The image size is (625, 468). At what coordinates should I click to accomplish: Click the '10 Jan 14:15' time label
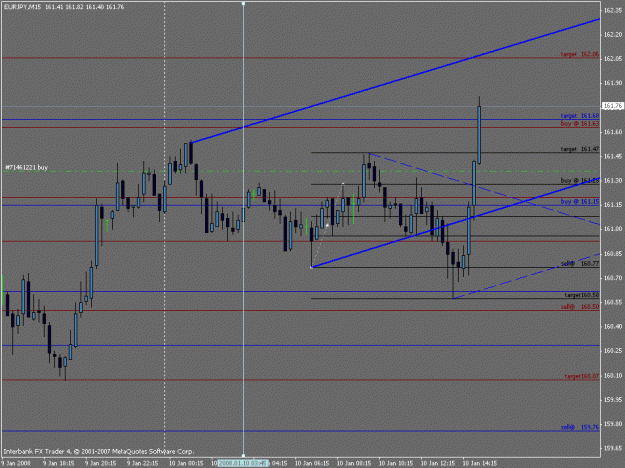tap(480, 463)
